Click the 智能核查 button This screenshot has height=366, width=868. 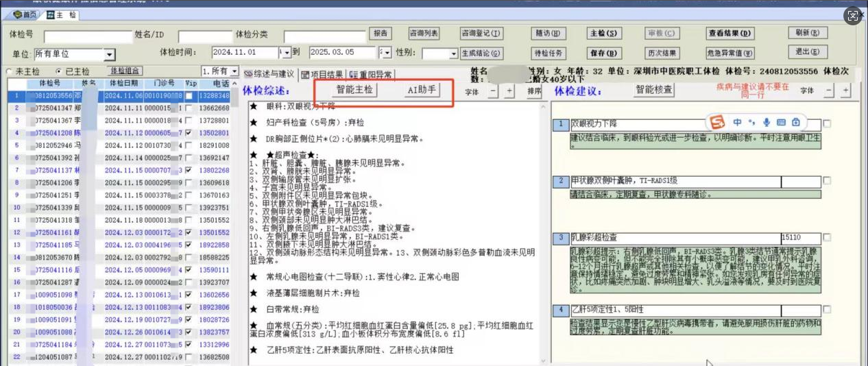pos(654,89)
